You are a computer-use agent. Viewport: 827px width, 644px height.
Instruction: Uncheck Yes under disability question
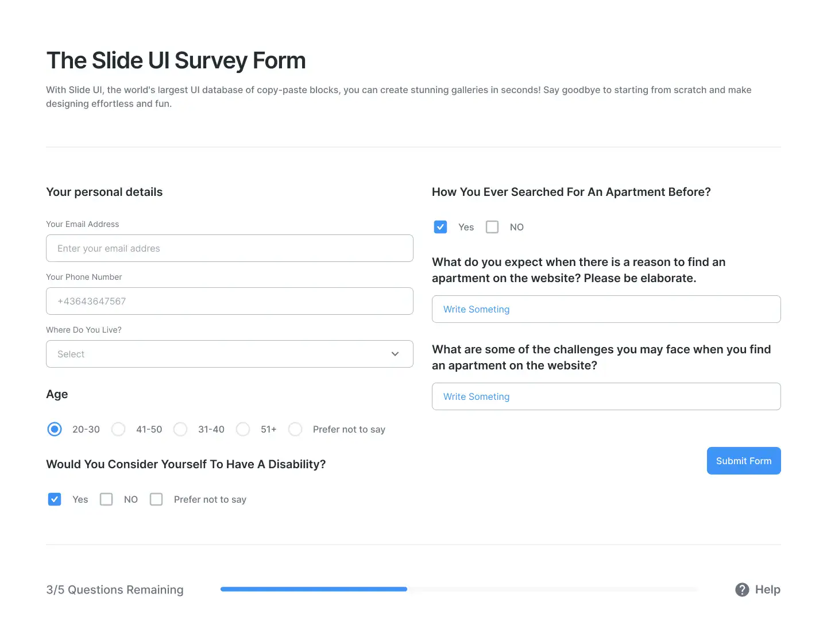point(55,499)
